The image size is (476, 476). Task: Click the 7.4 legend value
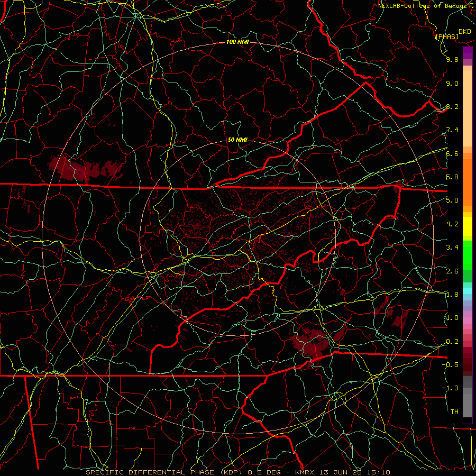[x=452, y=130]
